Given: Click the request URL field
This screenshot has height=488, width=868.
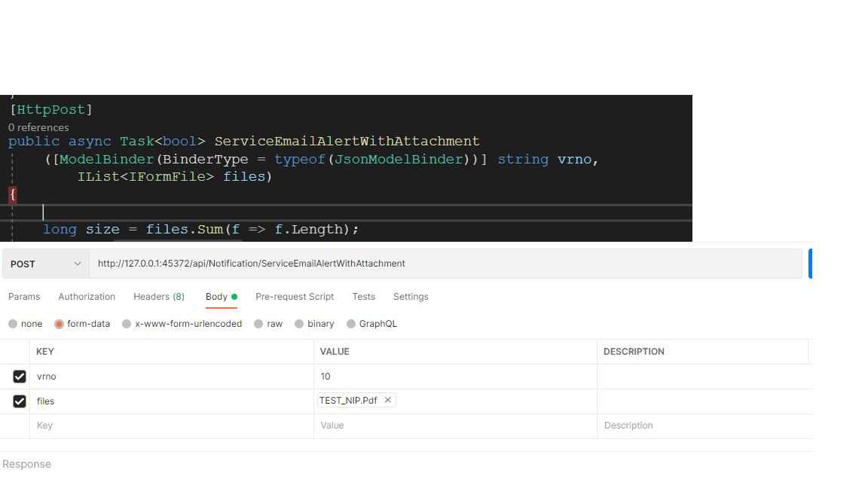Looking at the screenshot, I should click(x=445, y=264).
